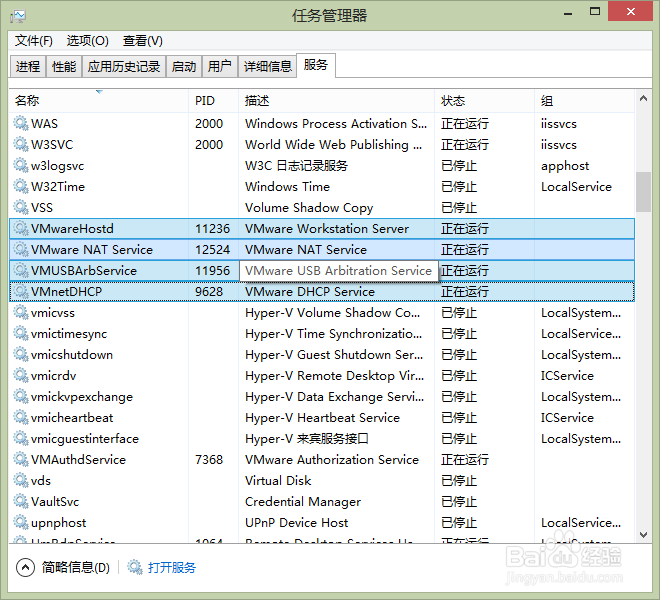Click PID 12524 cell
Viewport: 660px width, 600px height.
[213, 249]
